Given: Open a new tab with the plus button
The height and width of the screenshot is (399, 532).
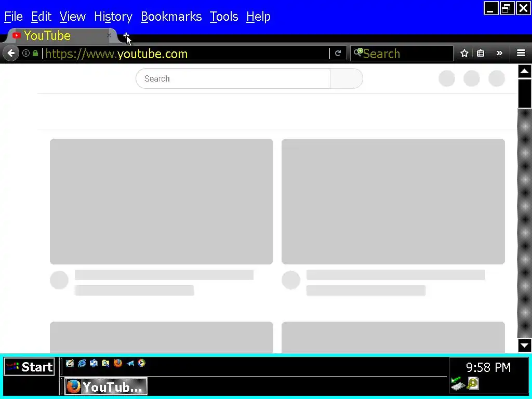Looking at the screenshot, I should pyautogui.click(x=126, y=35).
